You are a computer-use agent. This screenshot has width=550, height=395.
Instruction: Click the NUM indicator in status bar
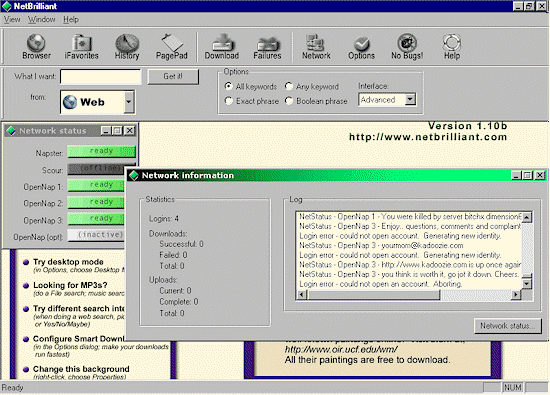(x=512, y=388)
